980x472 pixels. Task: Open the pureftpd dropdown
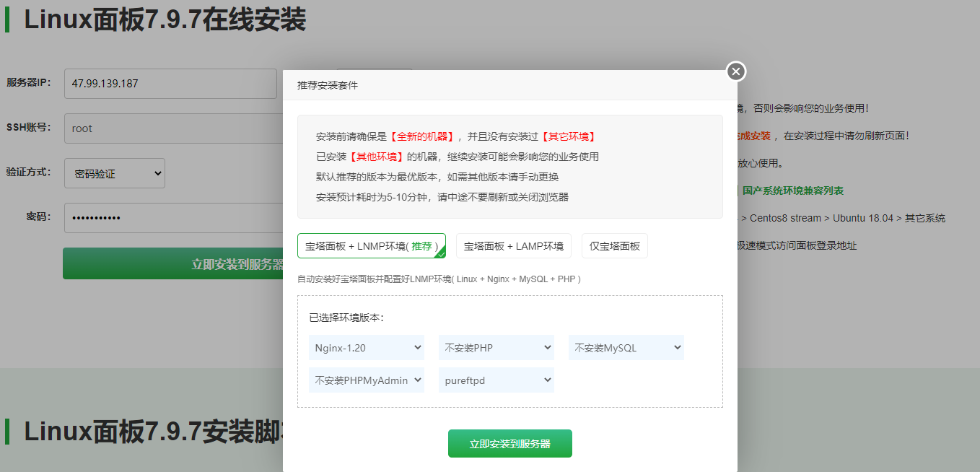pos(496,380)
